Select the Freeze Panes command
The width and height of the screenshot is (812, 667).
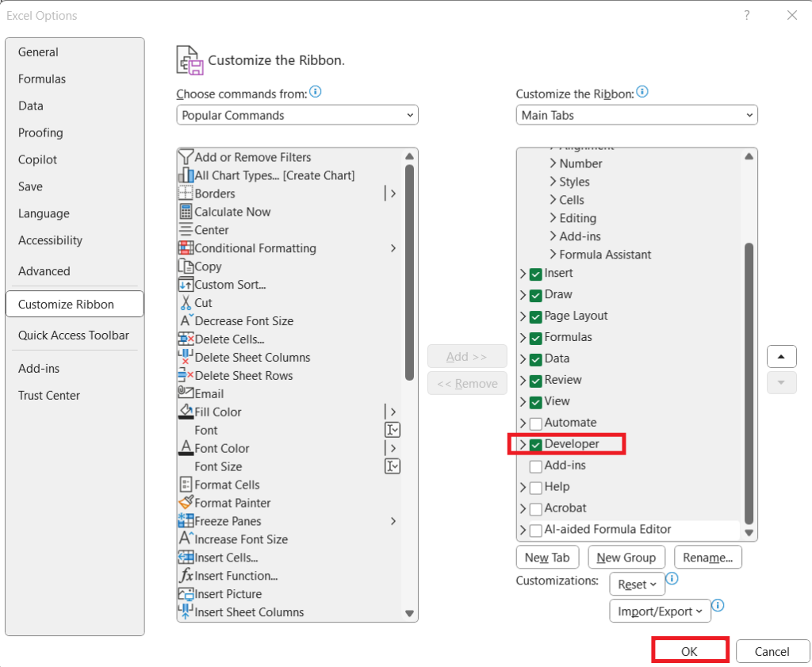tap(230, 521)
